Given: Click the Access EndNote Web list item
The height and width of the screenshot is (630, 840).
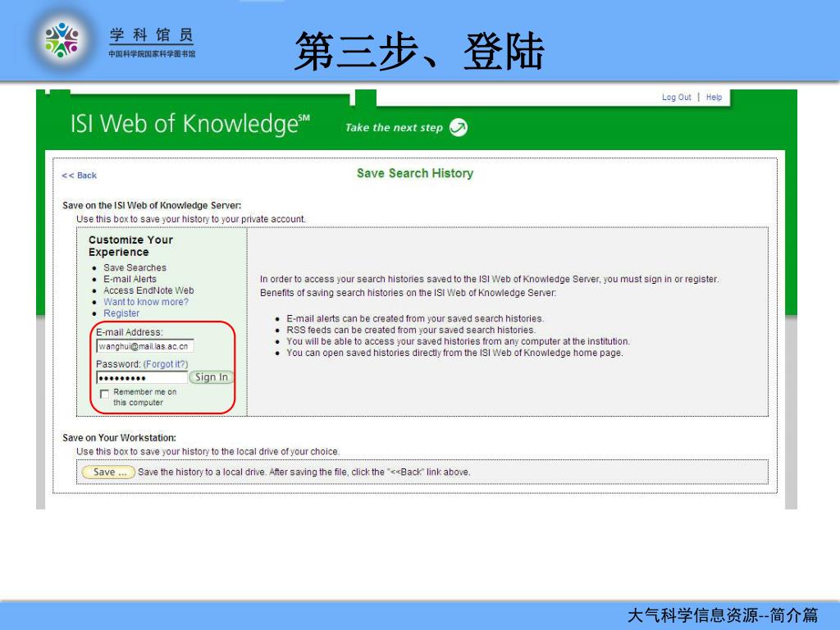Looking at the screenshot, I should [x=148, y=290].
